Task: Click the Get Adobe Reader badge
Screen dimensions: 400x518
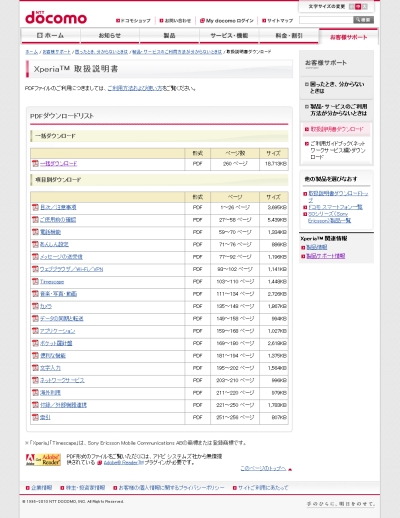Action: [43, 460]
